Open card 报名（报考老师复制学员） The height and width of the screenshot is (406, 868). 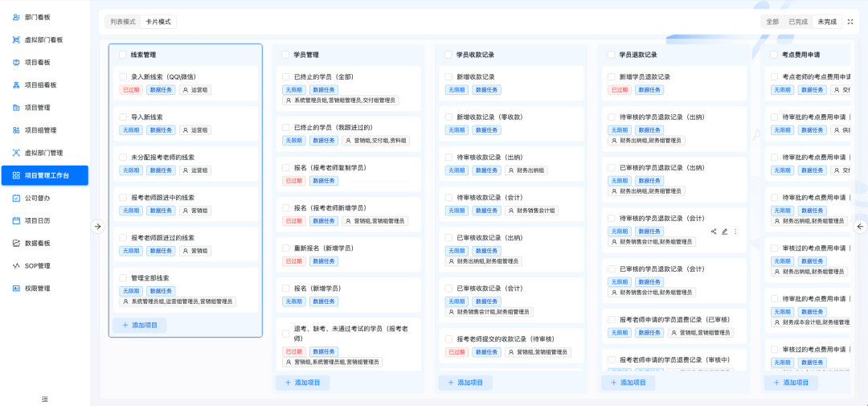(348, 174)
